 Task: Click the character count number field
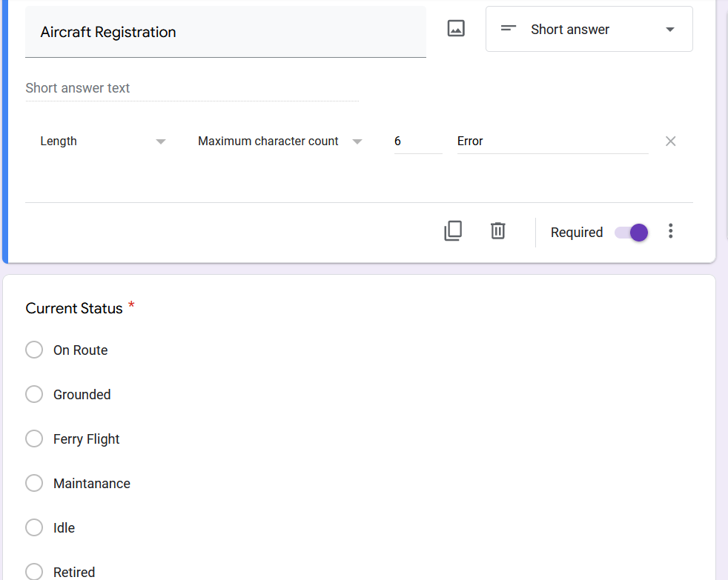(x=417, y=141)
